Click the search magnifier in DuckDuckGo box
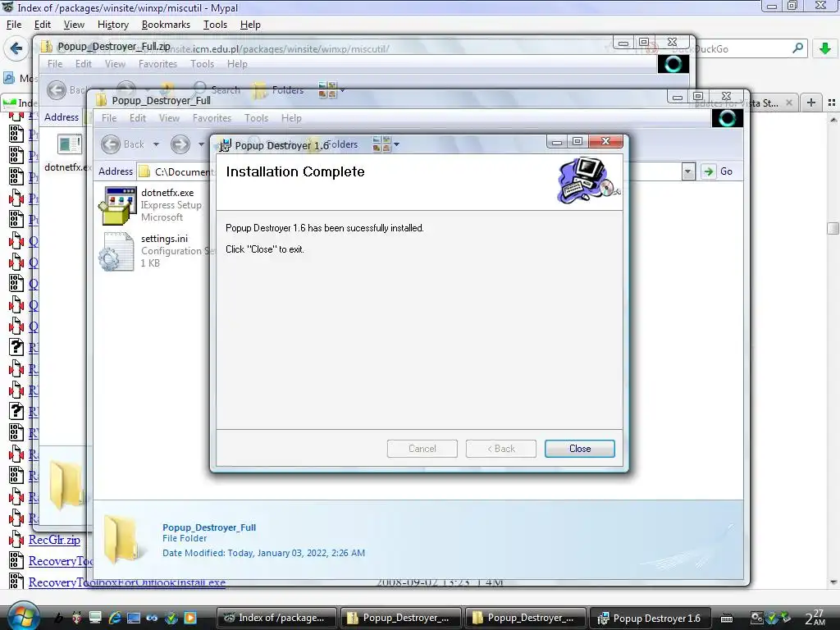 797,48
